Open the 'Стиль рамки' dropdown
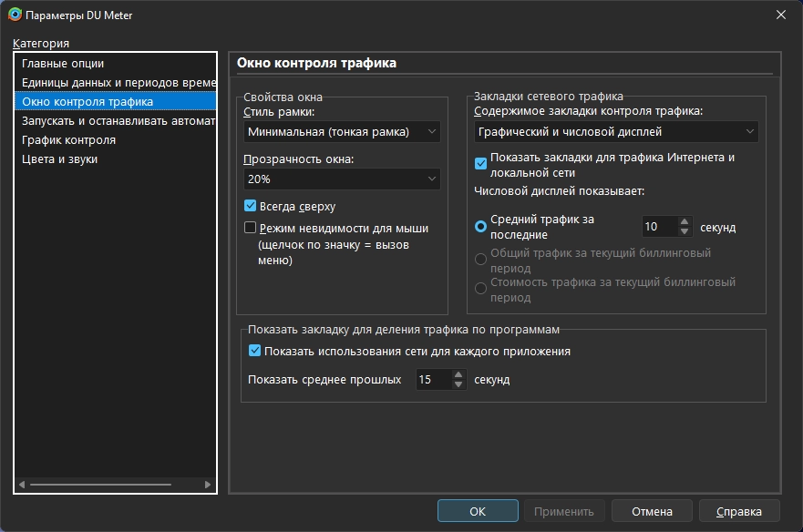This screenshot has height=532, width=803. point(342,132)
